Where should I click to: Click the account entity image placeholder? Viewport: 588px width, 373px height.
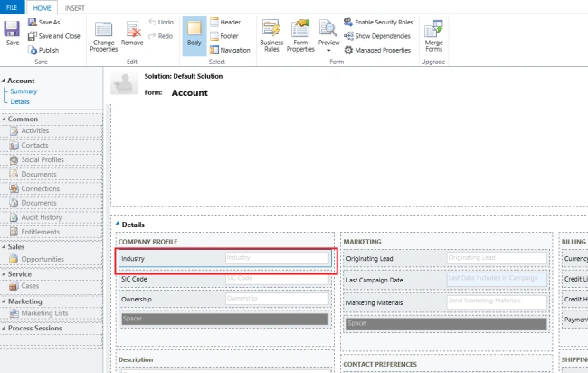[x=124, y=82]
